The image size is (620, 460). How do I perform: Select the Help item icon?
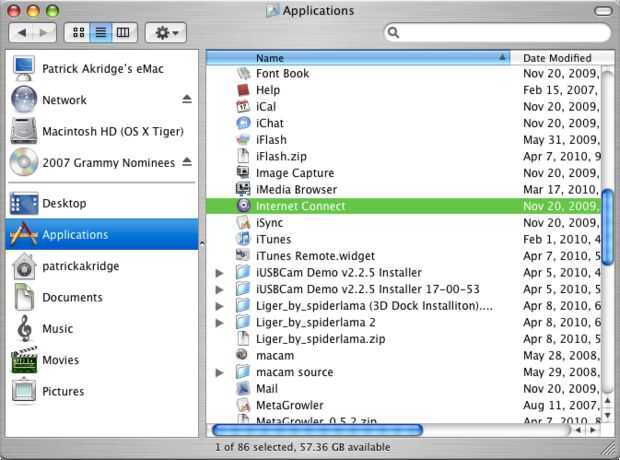[244, 90]
